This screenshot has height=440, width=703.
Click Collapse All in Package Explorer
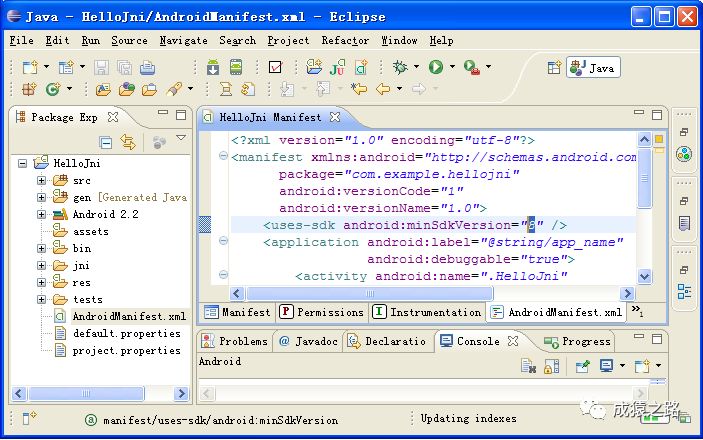tap(105, 143)
